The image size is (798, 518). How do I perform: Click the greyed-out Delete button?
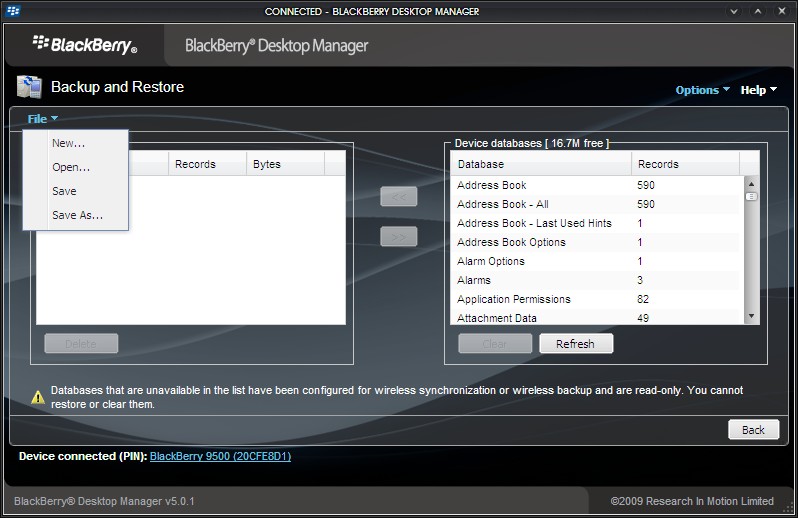click(81, 343)
